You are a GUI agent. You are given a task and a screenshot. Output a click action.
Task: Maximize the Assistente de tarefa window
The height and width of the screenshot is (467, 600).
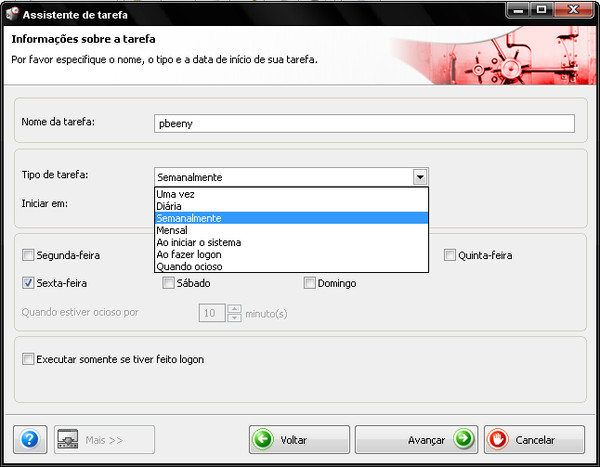click(x=541, y=10)
